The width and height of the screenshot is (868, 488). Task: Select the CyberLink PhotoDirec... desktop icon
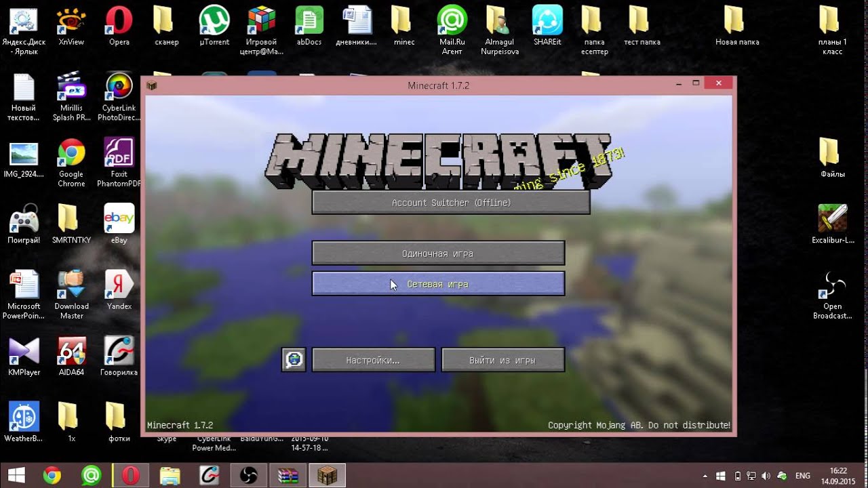119,96
